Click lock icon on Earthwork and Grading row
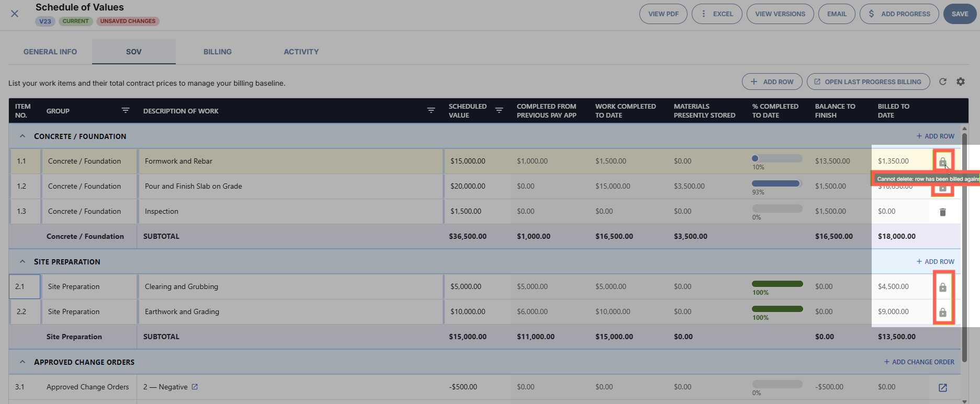The width and height of the screenshot is (980, 404). pos(943,312)
